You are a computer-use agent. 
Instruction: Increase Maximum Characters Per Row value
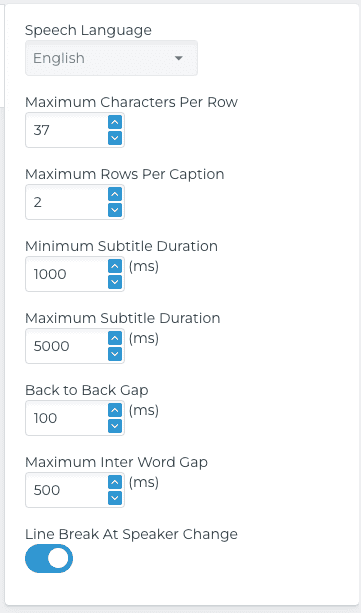coord(115,122)
